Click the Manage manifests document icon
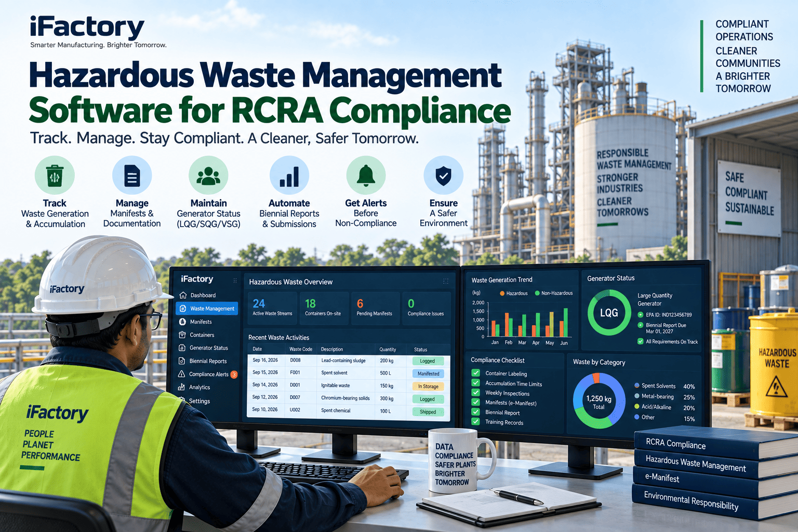 click(x=132, y=176)
